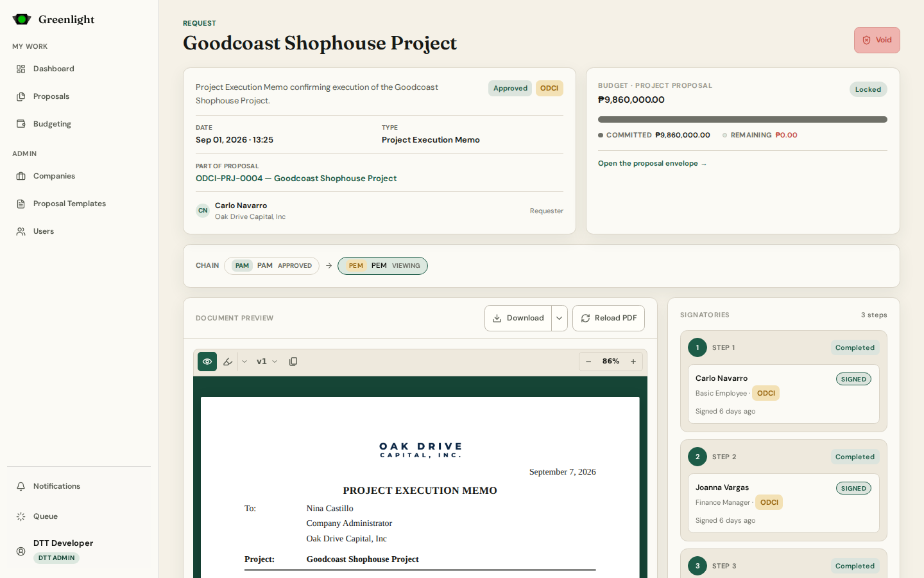Click the DTT Developer profile avatar icon
924x578 pixels.
pyautogui.click(x=21, y=551)
